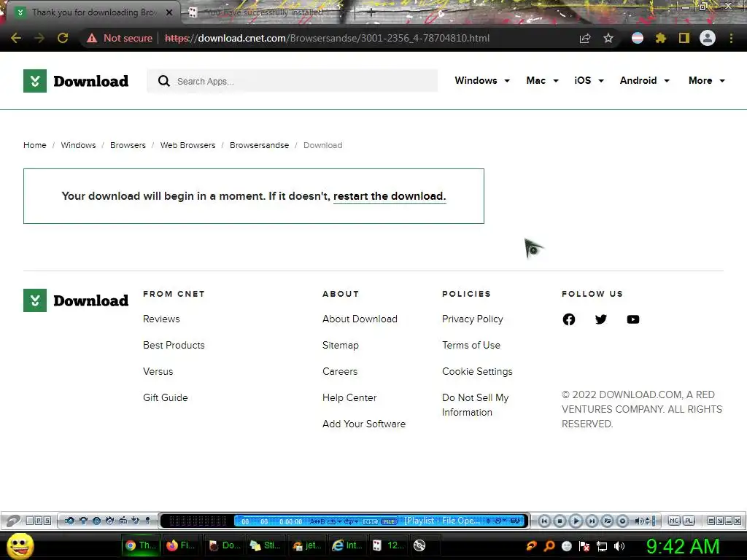
Task: Click the address bar URL
Action: (327, 38)
